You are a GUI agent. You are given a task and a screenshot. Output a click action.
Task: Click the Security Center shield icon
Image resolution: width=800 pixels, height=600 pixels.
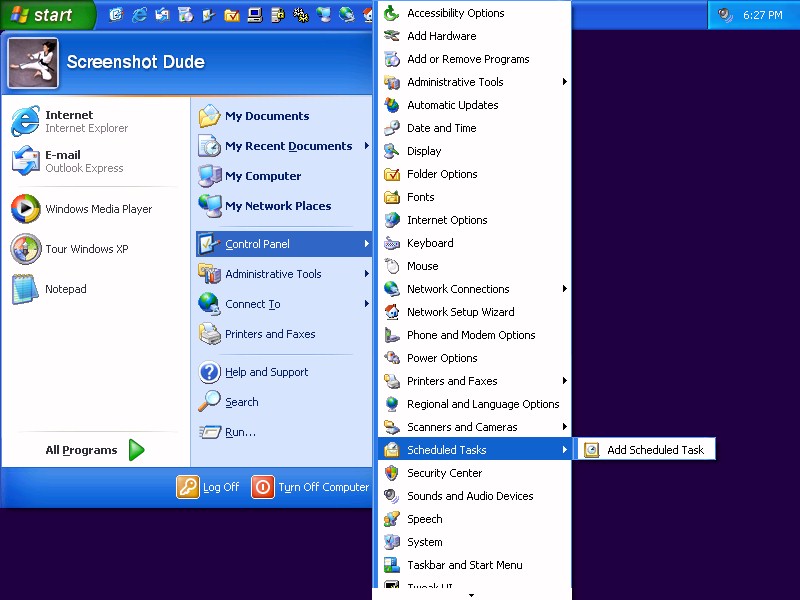coord(392,473)
